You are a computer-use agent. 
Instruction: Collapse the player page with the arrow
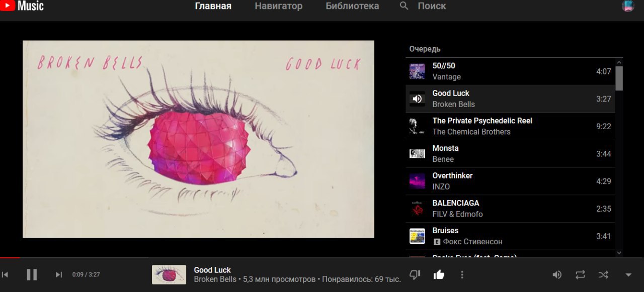628,275
